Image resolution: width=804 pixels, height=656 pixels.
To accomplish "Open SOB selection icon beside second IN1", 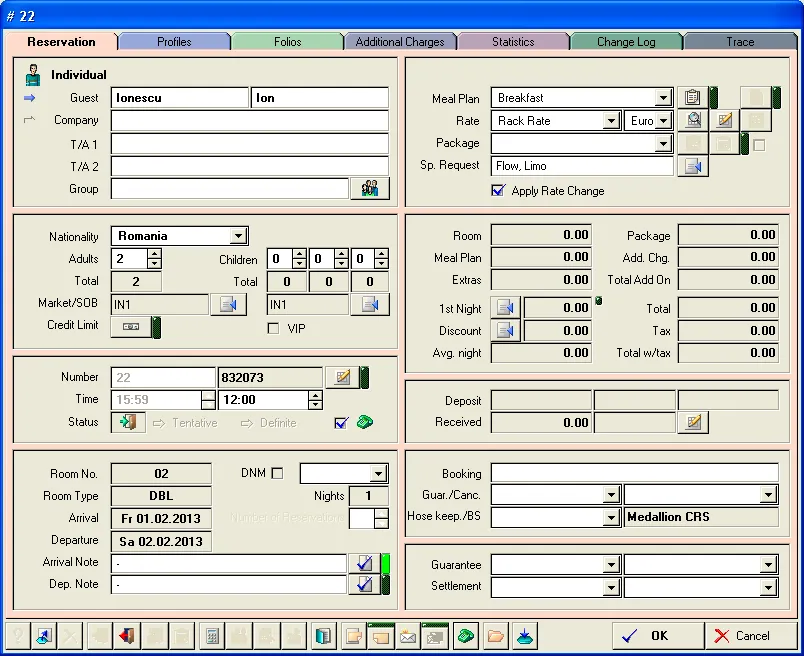I will 370,305.
